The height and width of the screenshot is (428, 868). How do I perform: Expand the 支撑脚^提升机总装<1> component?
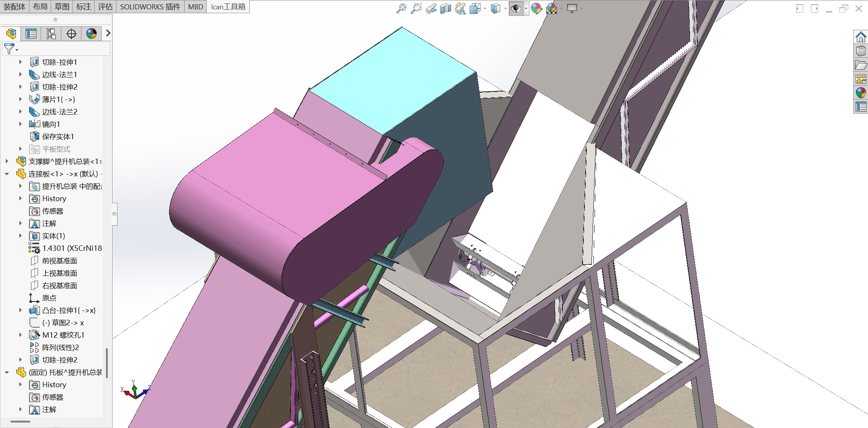pos(7,161)
